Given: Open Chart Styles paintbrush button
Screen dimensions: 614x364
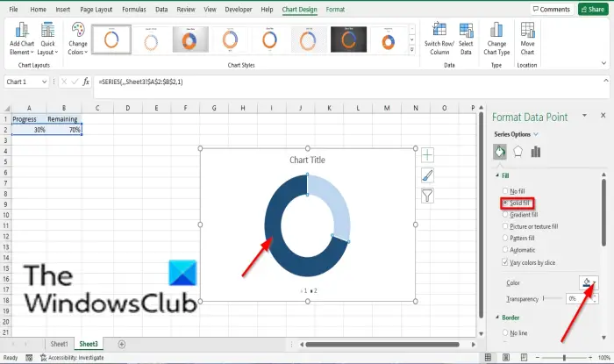Looking at the screenshot, I should pyautogui.click(x=427, y=175).
